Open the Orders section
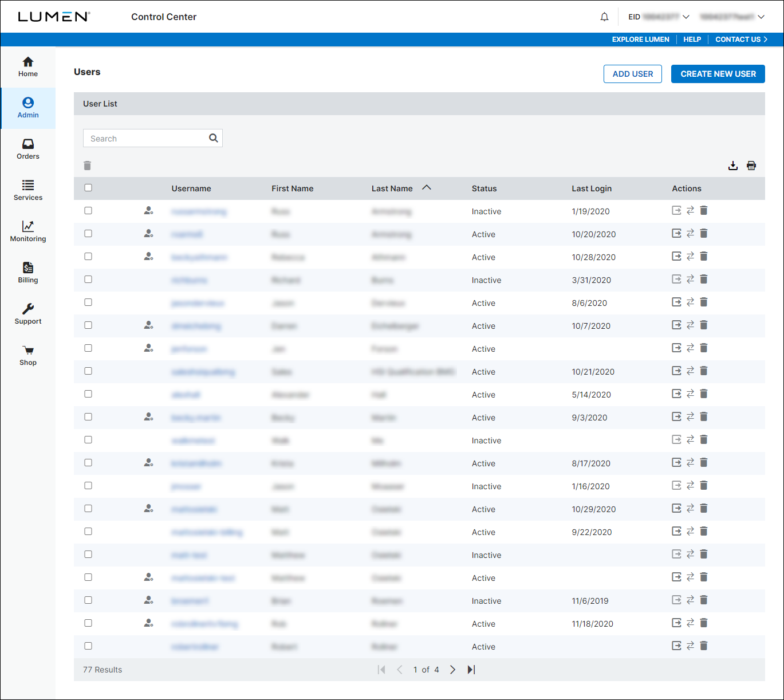 [27, 149]
